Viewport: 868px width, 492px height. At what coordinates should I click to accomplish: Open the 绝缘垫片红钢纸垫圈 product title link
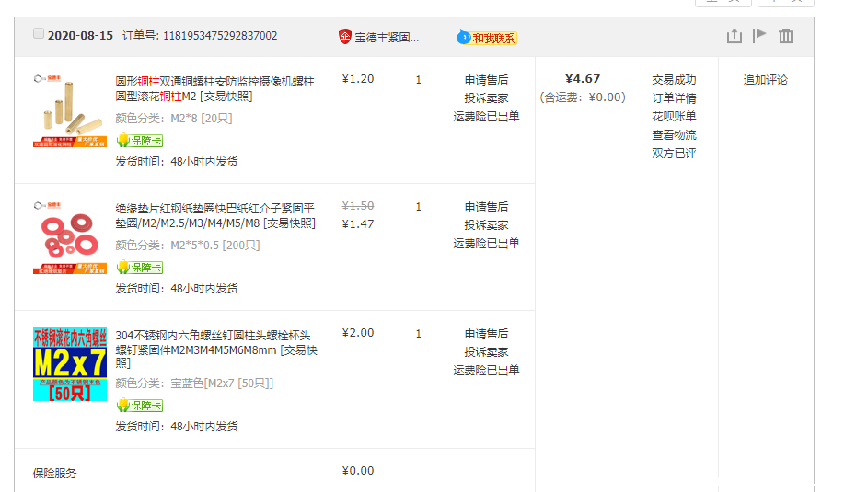click(215, 215)
